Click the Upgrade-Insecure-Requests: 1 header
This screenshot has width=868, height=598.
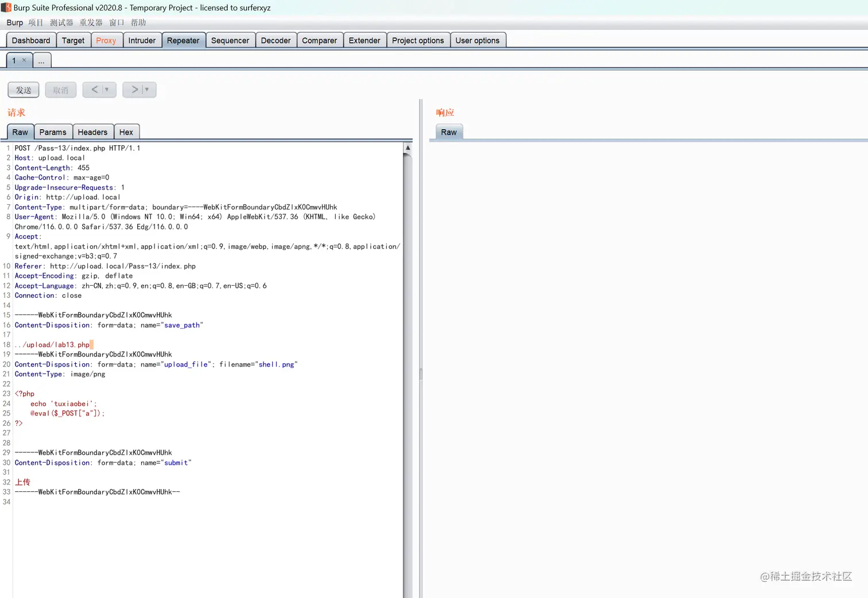69,188
